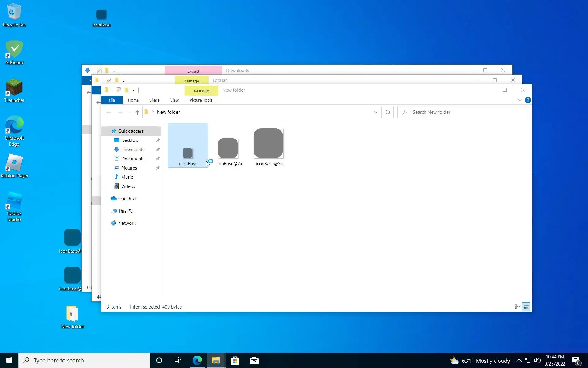Expand the ribbon with chevron
This screenshot has width=588, height=368.
point(520,100)
